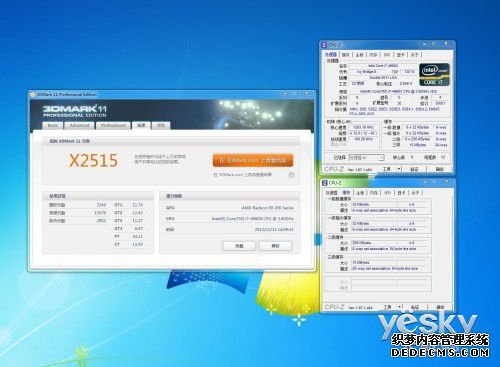The image size is (500, 367).
Task: Click the Tools button in bottom CPU-Z window
Action: click(x=388, y=307)
